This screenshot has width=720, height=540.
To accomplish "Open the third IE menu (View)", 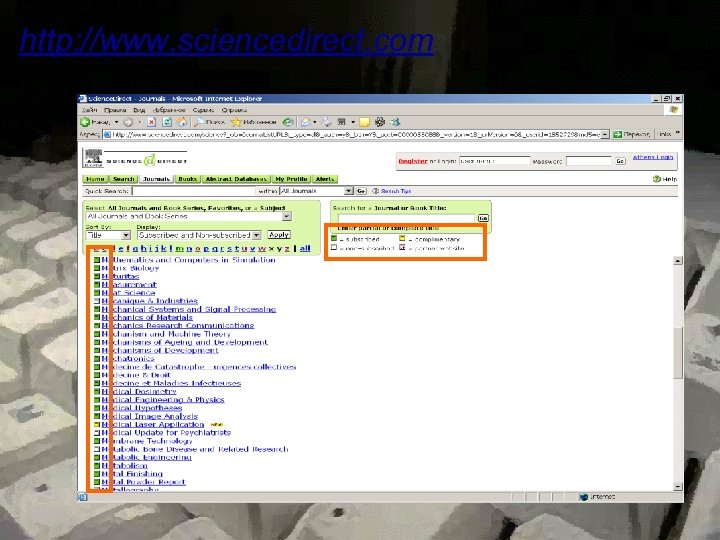I will tap(139, 110).
